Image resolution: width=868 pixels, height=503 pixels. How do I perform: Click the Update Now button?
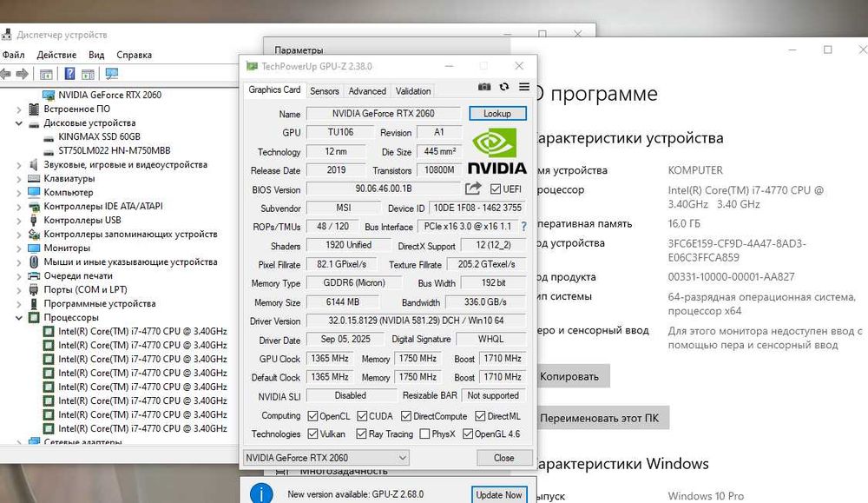(x=499, y=494)
